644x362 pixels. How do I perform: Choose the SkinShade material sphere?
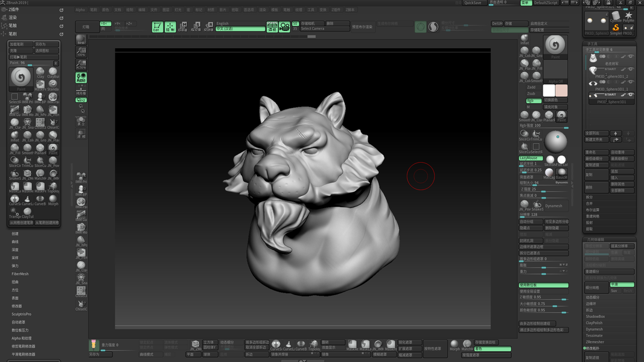pos(550,160)
